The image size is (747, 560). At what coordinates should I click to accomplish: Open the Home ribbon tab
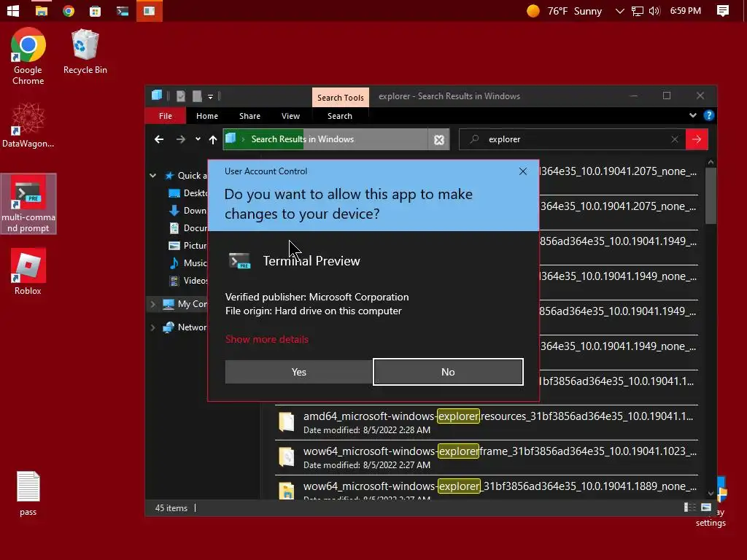coord(206,116)
